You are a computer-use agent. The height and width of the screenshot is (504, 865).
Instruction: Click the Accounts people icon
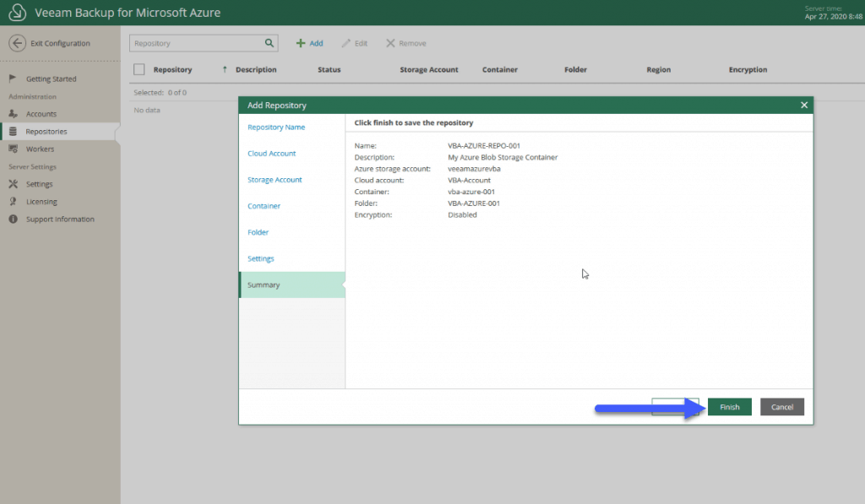click(x=14, y=114)
